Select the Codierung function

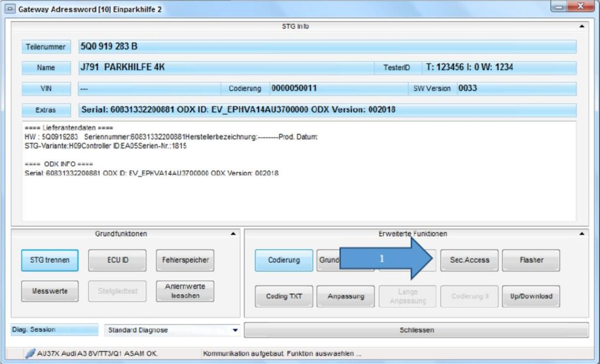pyautogui.click(x=284, y=260)
